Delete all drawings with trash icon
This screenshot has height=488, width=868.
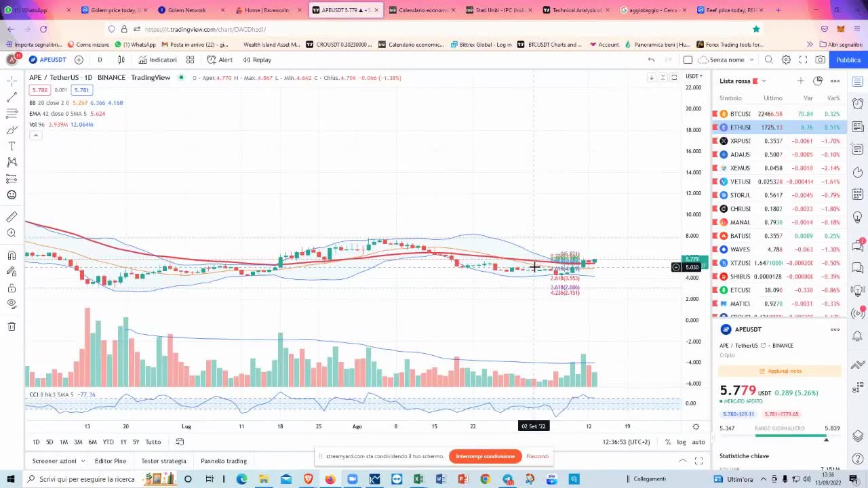(12, 327)
